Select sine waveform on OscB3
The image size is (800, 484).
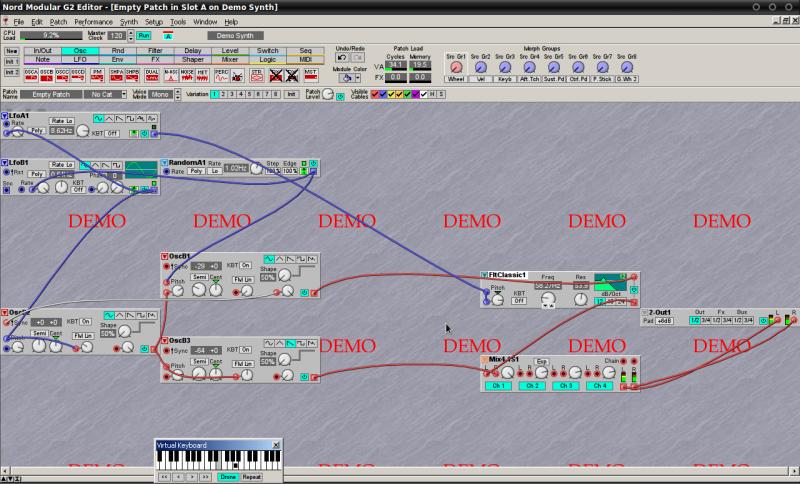pos(269,343)
